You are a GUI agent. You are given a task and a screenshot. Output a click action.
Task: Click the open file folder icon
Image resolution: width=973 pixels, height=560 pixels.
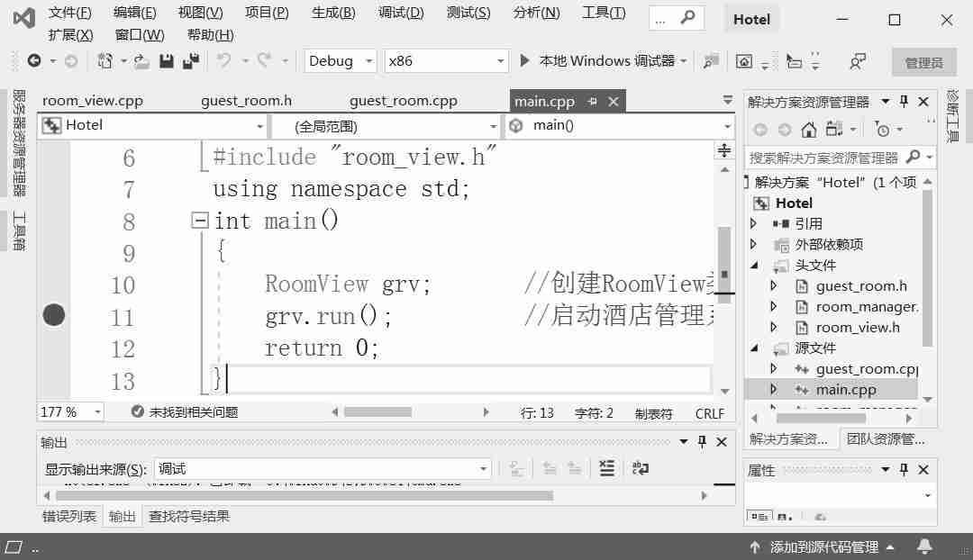(x=142, y=61)
